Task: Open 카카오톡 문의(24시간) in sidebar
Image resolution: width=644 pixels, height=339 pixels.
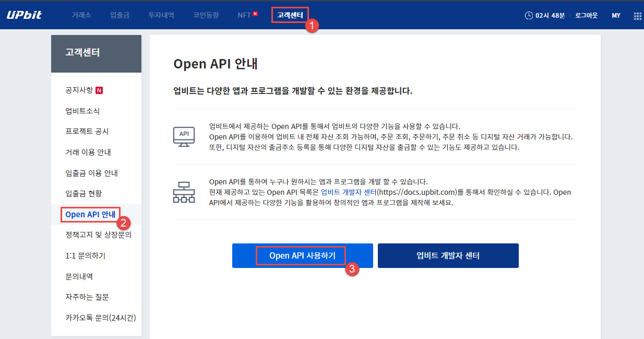Action: point(101,318)
